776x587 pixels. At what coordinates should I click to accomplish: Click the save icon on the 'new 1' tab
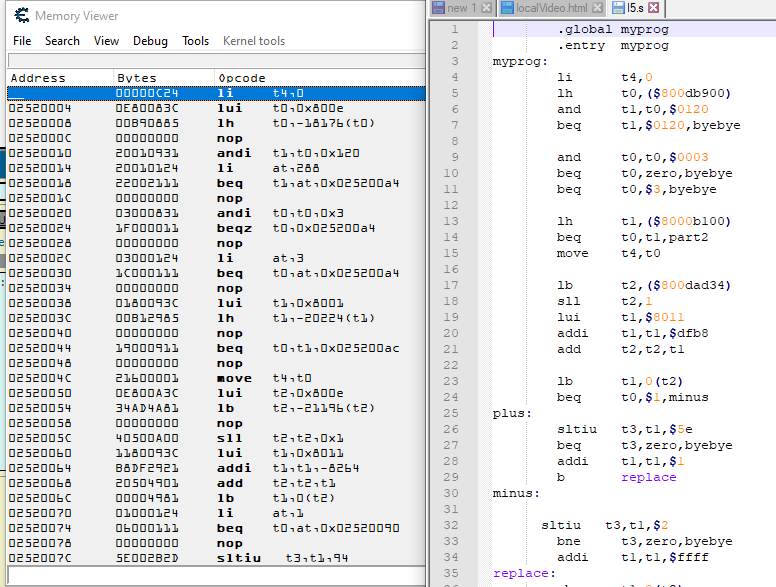click(x=438, y=8)
